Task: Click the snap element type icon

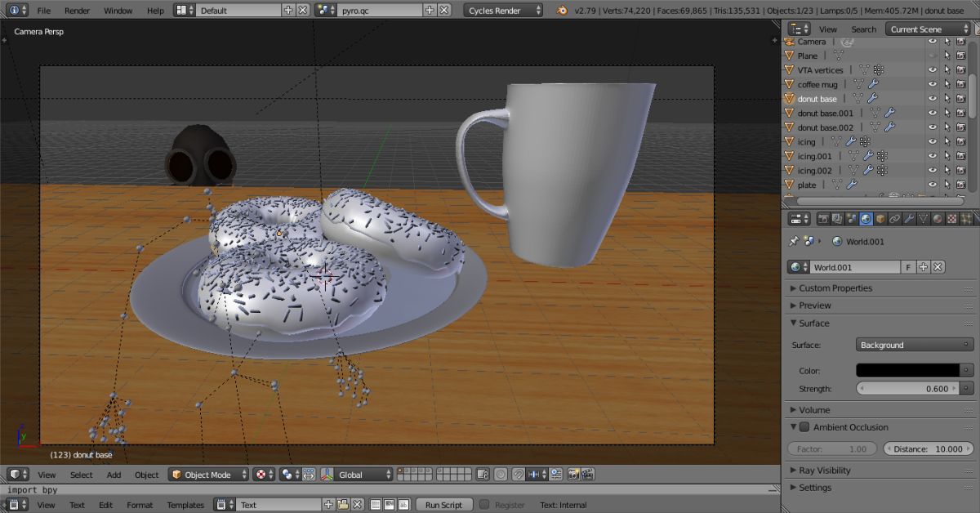Action: [x=537, y=475]
